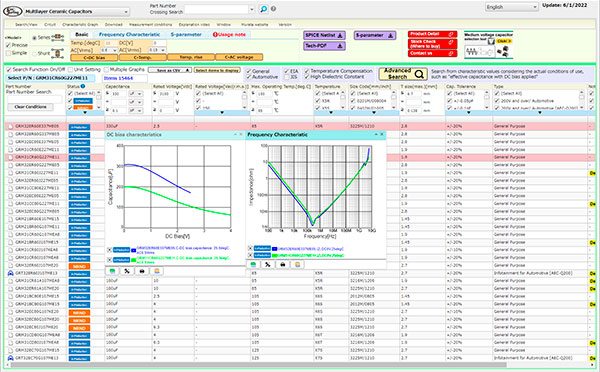Click the C-AC voltage button
The height and width of the screenshot is (372, 600).
[239, 57]
